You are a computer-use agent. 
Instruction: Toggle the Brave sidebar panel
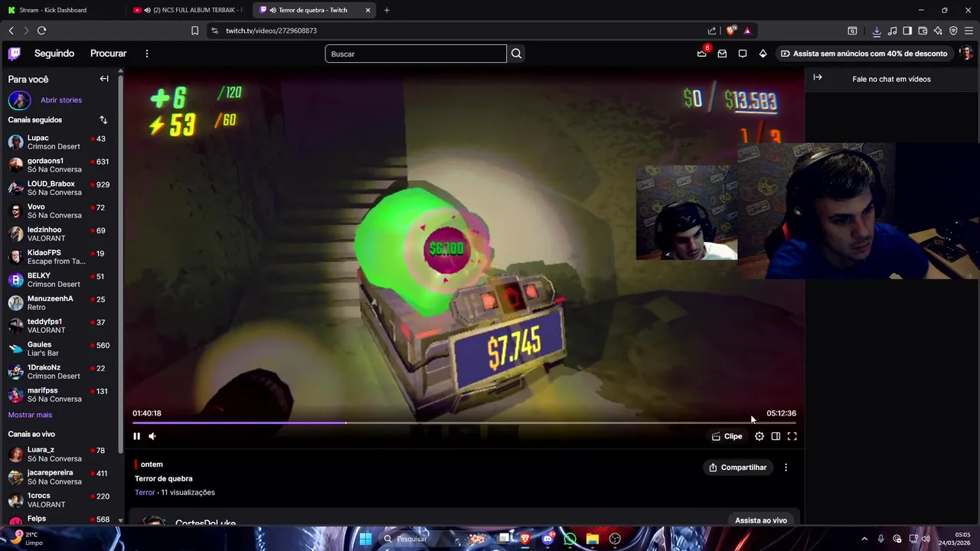[907, 31]
